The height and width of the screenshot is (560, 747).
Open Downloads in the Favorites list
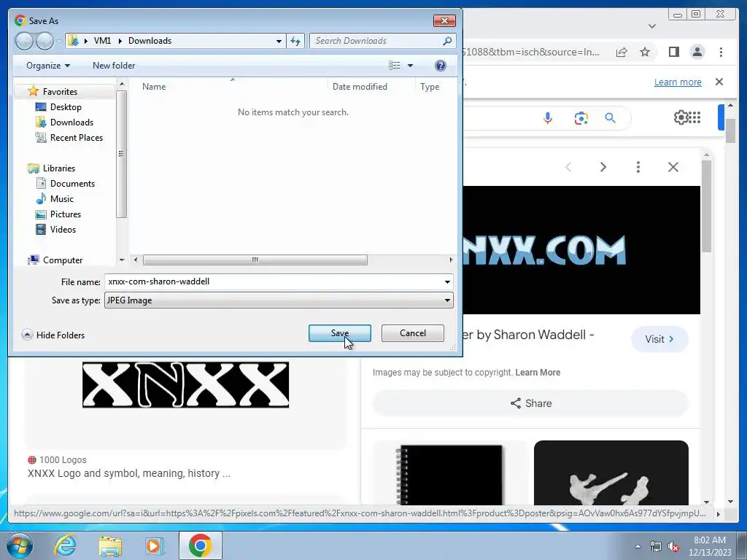[71, 122]
